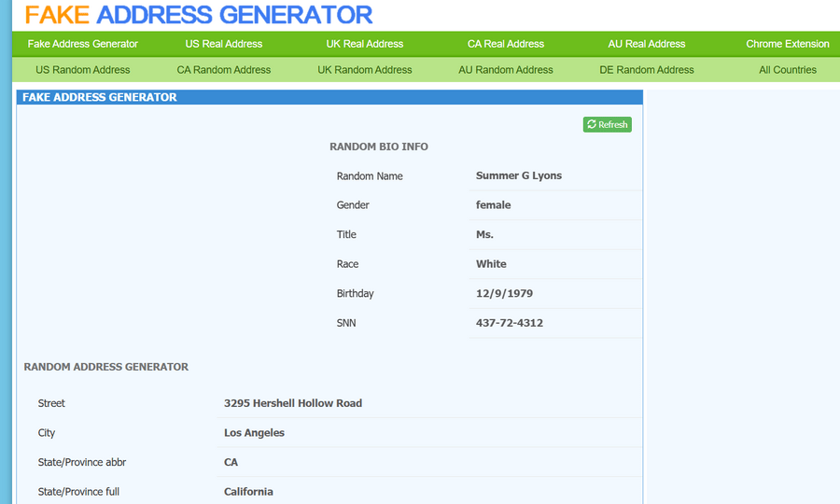The image size is (840, 504).
Task: Open the Fake Address Generator menu item
Action: click(x=83, y=44)
